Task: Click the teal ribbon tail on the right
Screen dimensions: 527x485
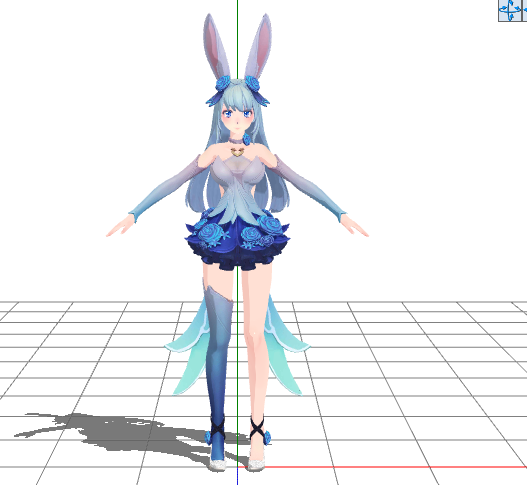Action: point(286,346)
